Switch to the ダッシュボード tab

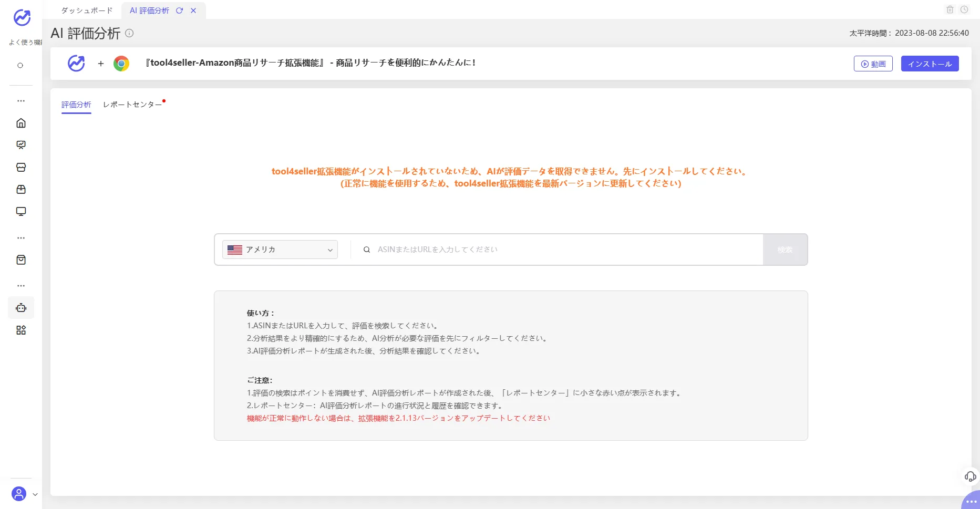coord(87,11)
